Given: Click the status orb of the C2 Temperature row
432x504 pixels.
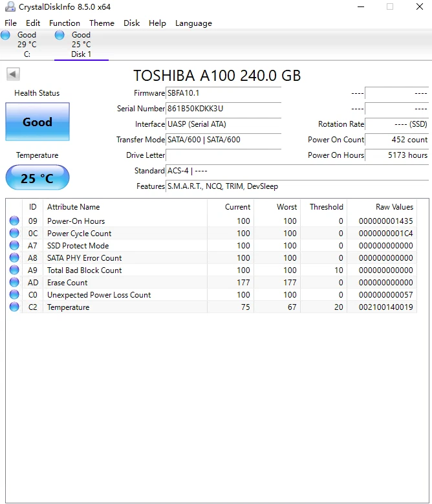Looking at the screenshot, I should click(14, 307).
